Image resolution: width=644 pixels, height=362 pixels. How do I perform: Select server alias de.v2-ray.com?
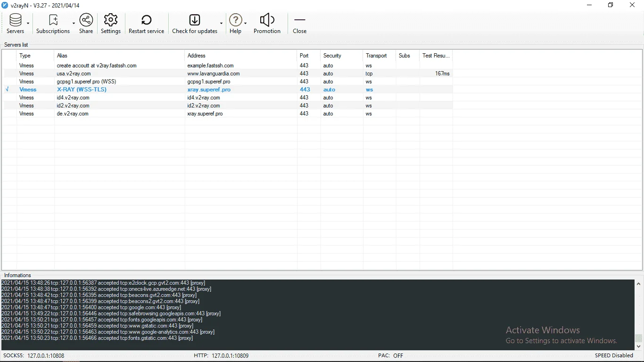73,114
